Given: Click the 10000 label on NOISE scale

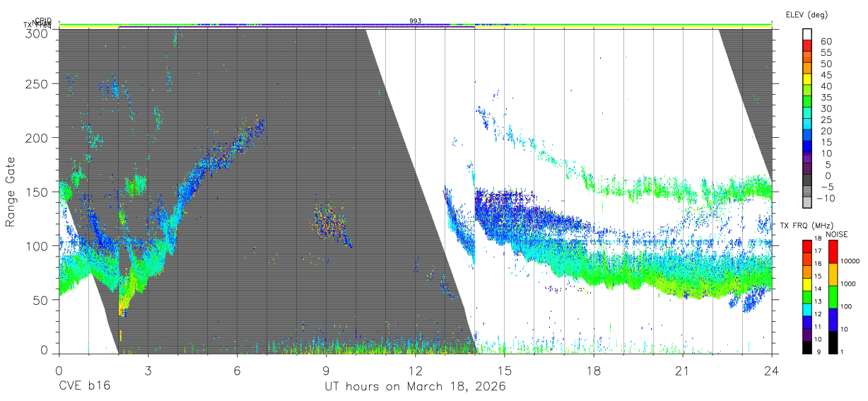Looking at the screenshot, I should point(850,261).
